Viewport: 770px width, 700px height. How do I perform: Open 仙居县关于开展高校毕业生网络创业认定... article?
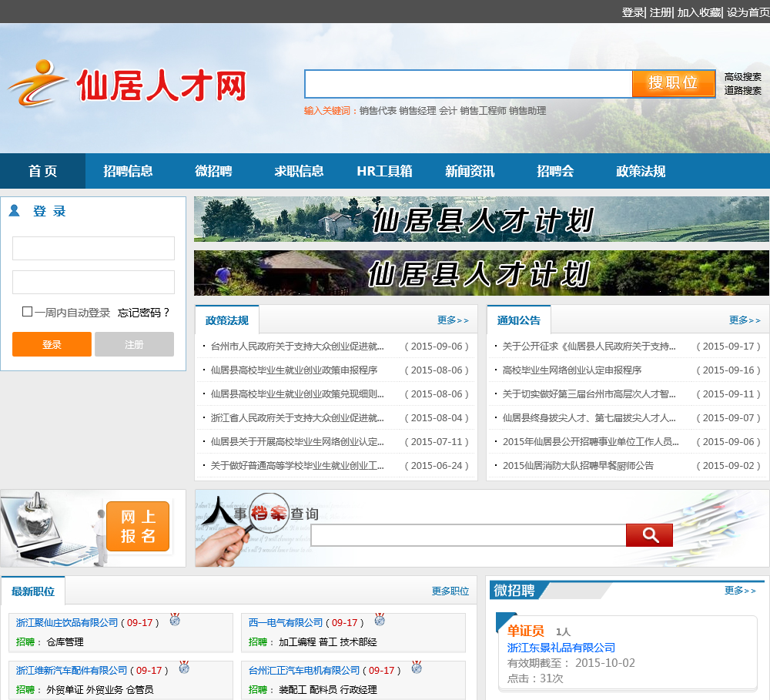297,441
